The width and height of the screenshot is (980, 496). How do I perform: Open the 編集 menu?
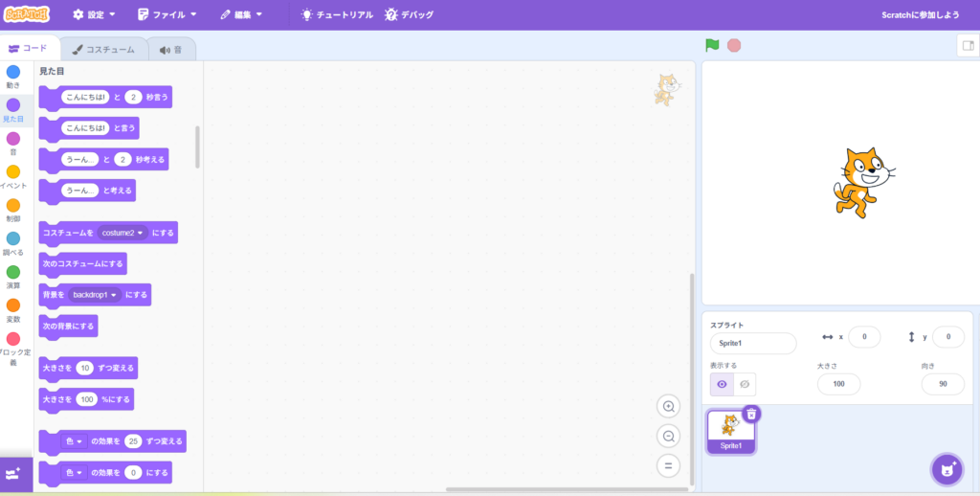click(x=241, y=14)
